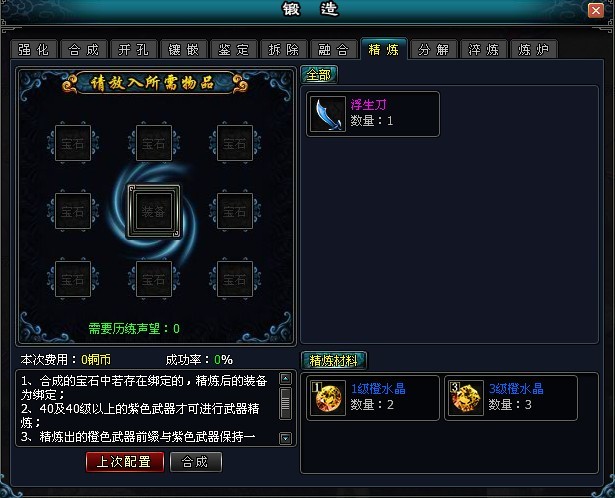Click the 上次配置 button

[125, 462]
